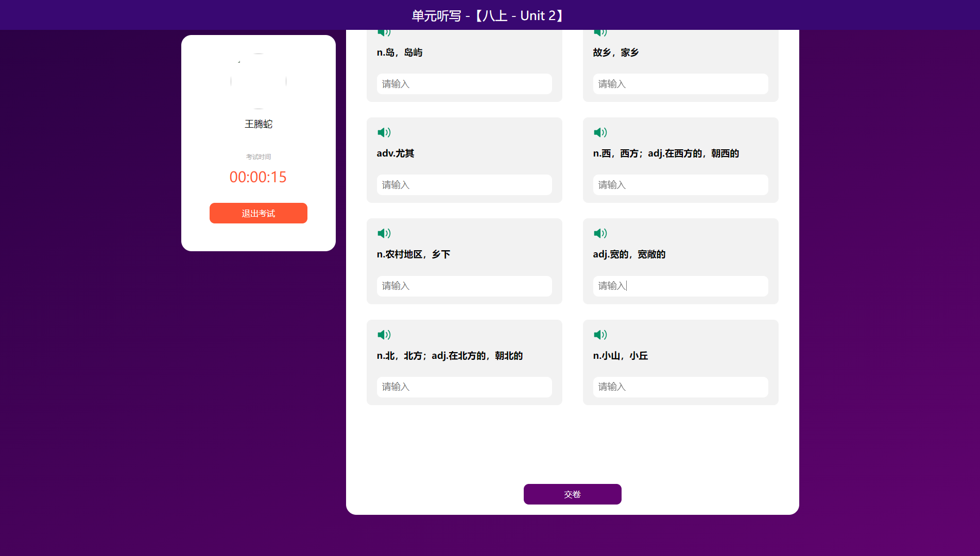This screenshot has width=980, height=556.
Task: Play audio for 'n.北，北方' word
Action: coord(384,335)
